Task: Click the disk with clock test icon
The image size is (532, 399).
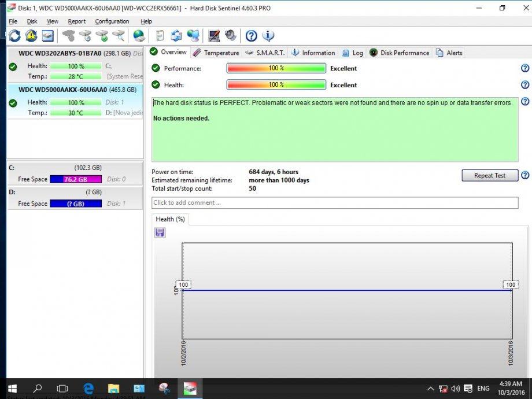Action: (86, 36)
